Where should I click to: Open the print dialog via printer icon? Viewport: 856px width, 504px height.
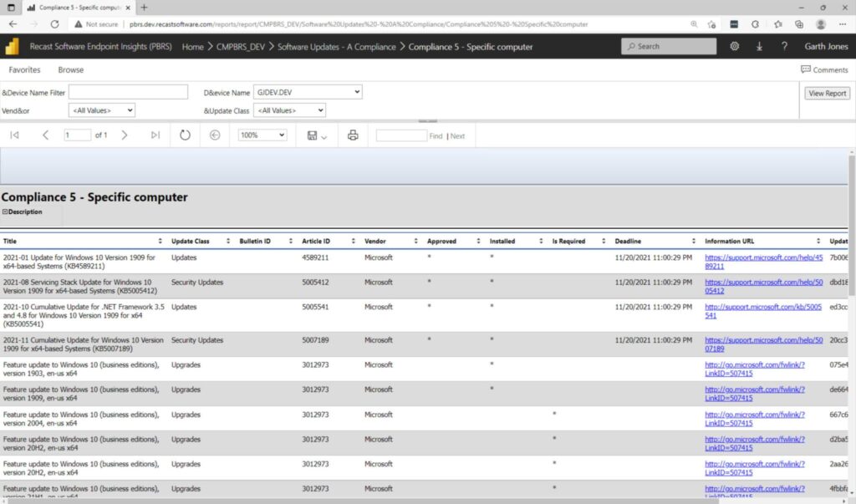[351, 135]
